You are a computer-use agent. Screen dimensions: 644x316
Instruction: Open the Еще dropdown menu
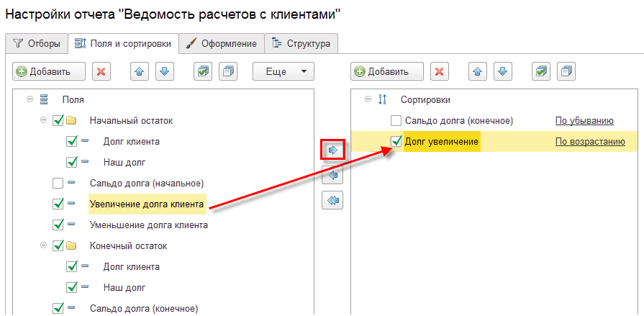tap(284, 71)
